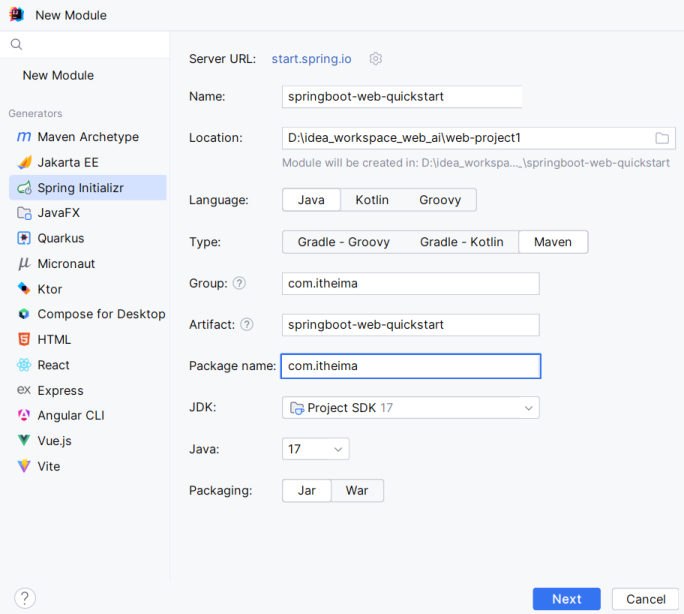Select the Maven Archetype generator icon
684x614 pixels.
[24, 137]
